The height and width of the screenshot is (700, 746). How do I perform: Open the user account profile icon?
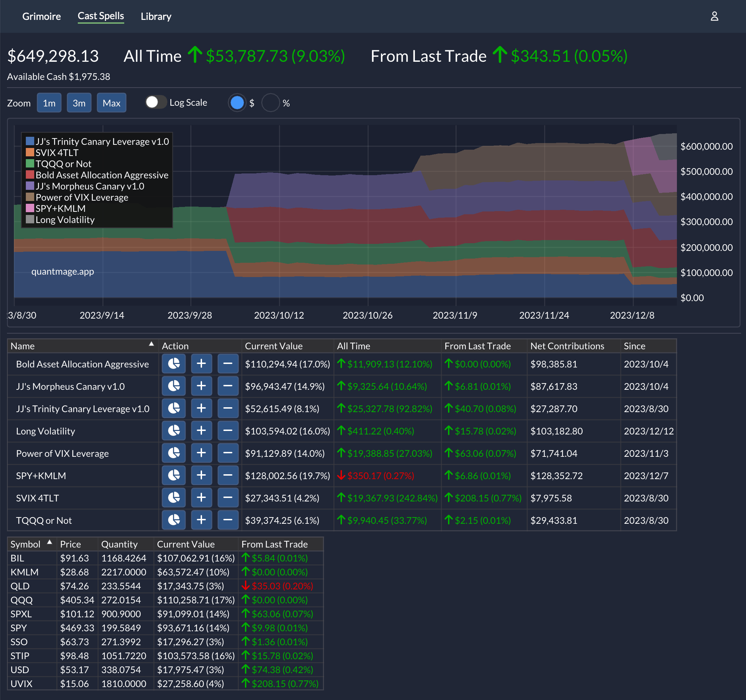(714, 16)
